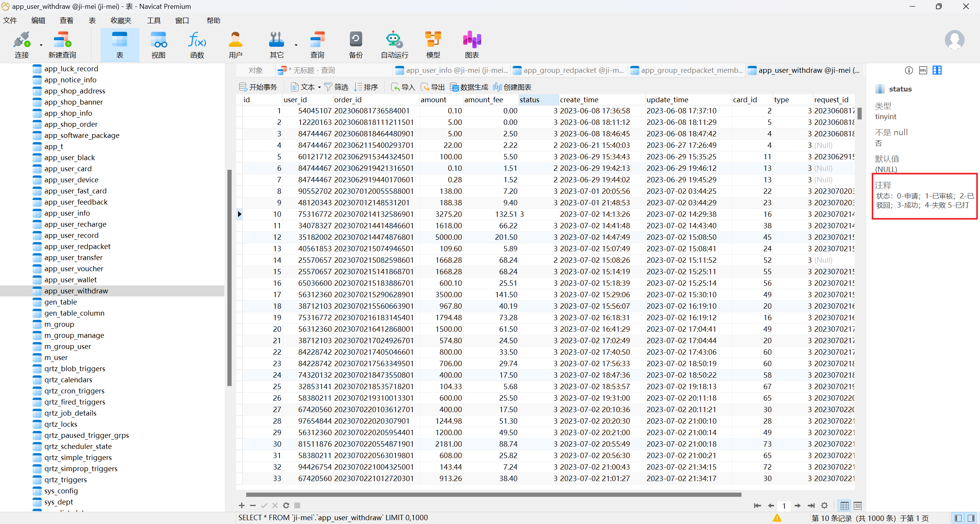Image resolution: width=980 pixels, height=524 pixels.
Task: Show the DDL panel icon
Action: 923,70
